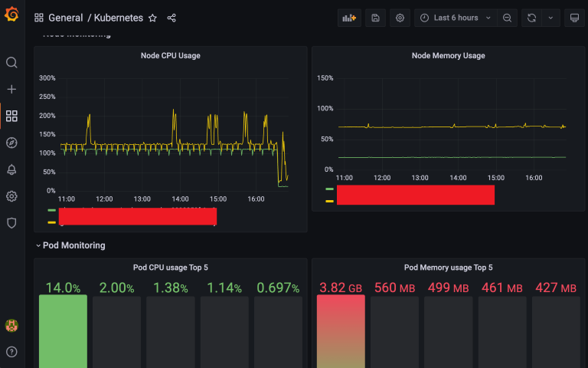Expand the refresh interval dropdown arrow
The height and width of the screenshot is (368, 588).
point(550,18)
